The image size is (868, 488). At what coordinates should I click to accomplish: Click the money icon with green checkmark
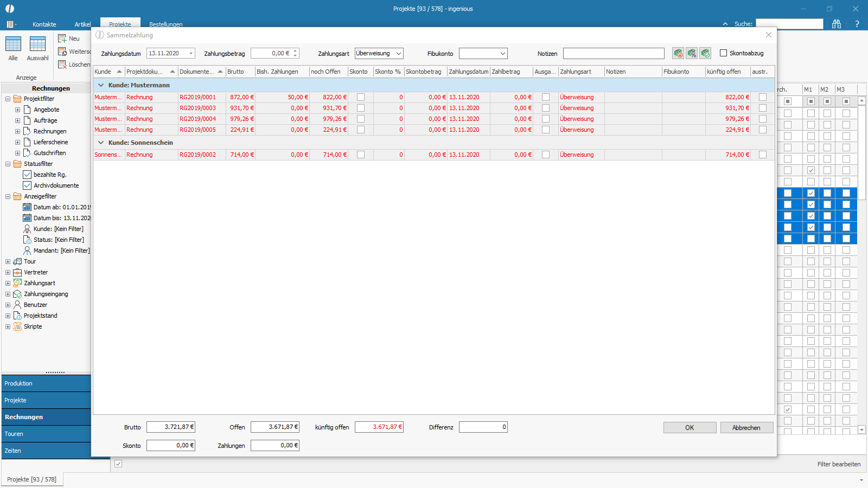tap(705, 53)
